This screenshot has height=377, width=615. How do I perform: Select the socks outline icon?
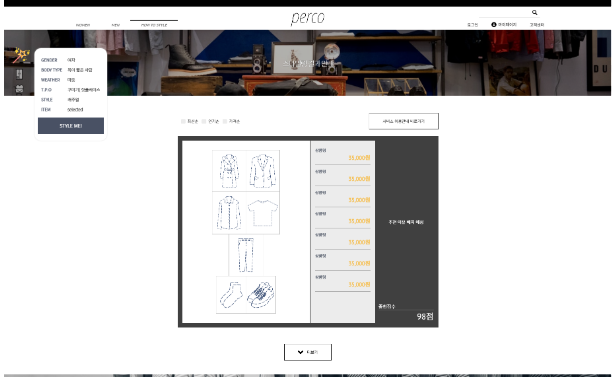231,295
